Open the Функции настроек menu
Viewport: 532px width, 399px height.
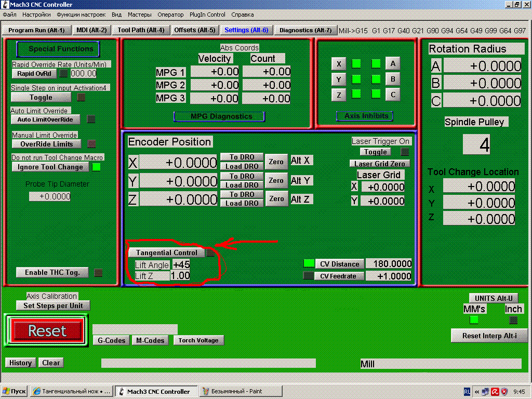[x=81, y=15]
